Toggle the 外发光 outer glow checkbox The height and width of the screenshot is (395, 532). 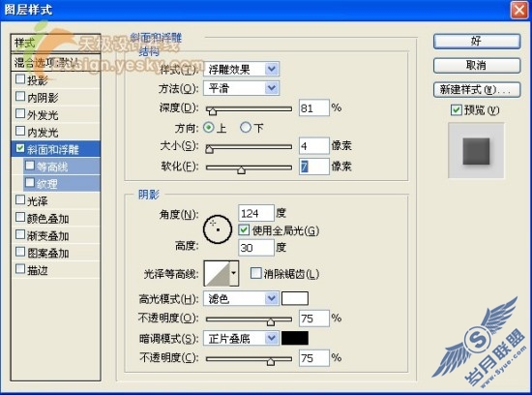coord(20,114)
